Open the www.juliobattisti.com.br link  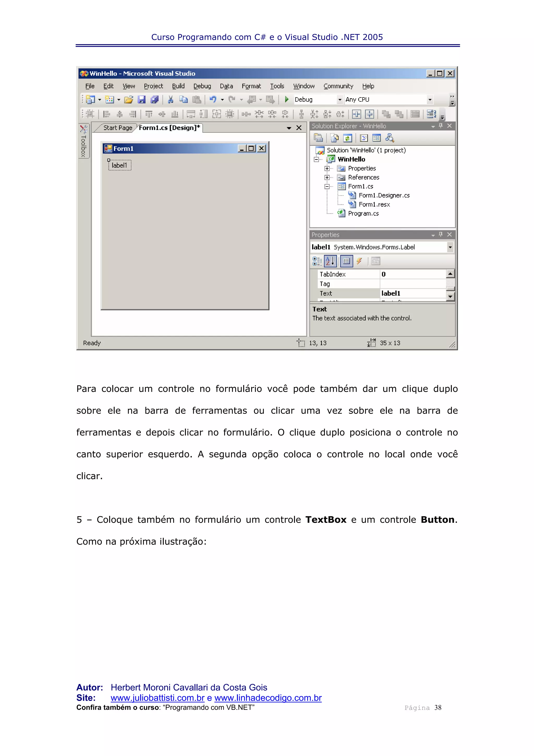[157, 698]
